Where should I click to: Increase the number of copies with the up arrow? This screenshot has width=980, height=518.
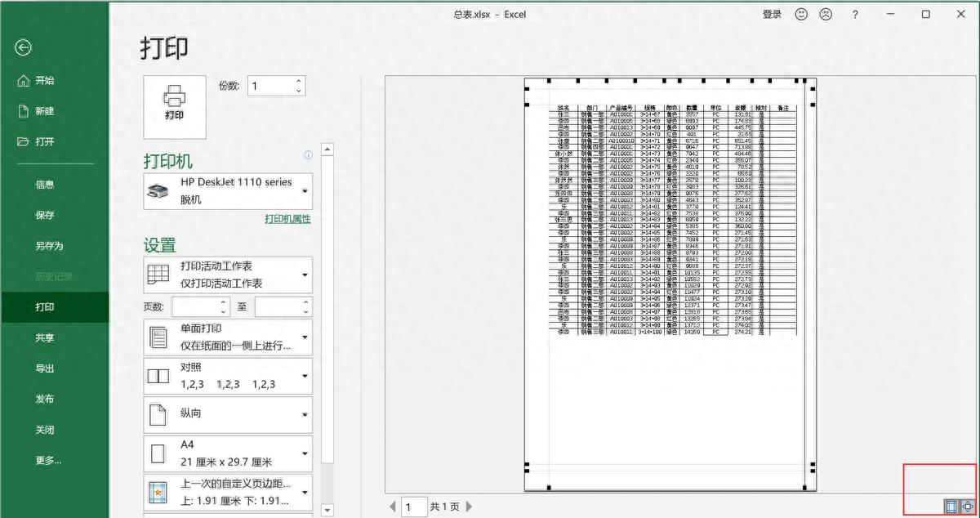click(x=299, y=82)
